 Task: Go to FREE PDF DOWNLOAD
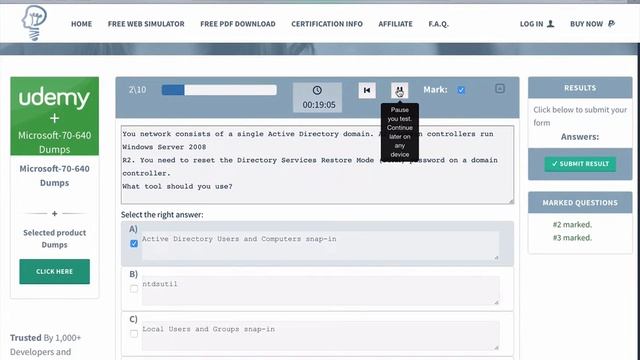[x=238, y=24]
